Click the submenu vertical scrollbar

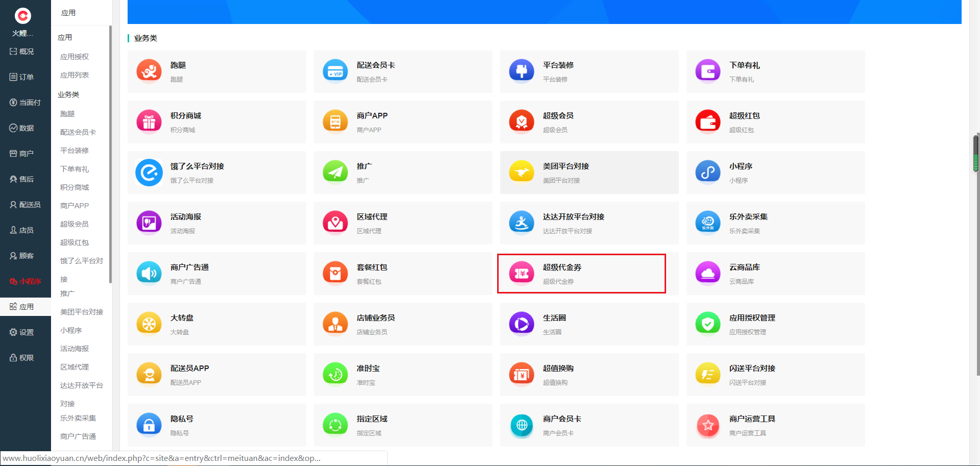click(x=110, y=154)
